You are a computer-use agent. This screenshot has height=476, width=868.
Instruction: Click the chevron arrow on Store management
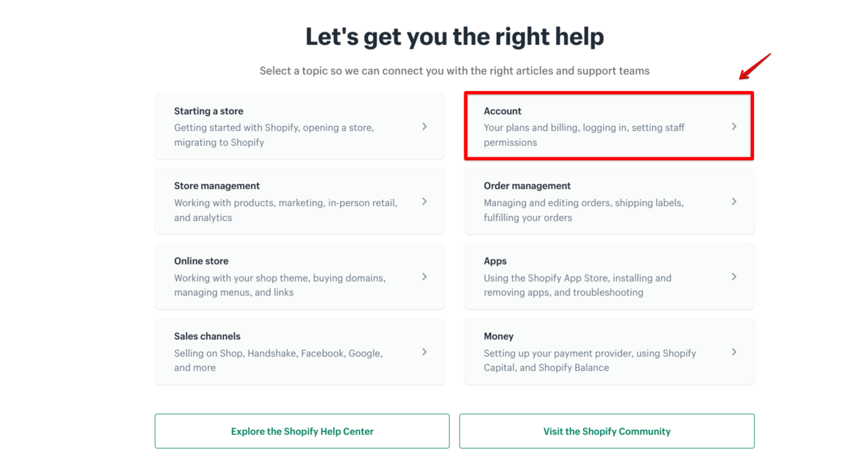pos(424,202)
